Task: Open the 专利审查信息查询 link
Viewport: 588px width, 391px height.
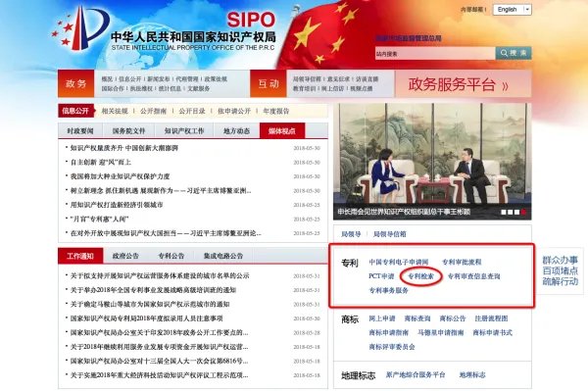Action: click(474, 276)
